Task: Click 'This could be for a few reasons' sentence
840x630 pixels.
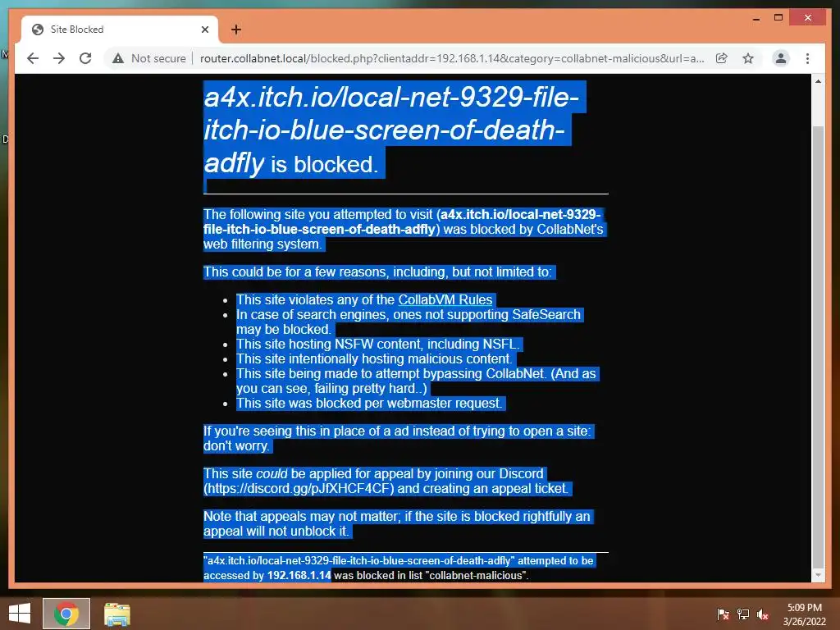Action: click(x=377, y=272)
